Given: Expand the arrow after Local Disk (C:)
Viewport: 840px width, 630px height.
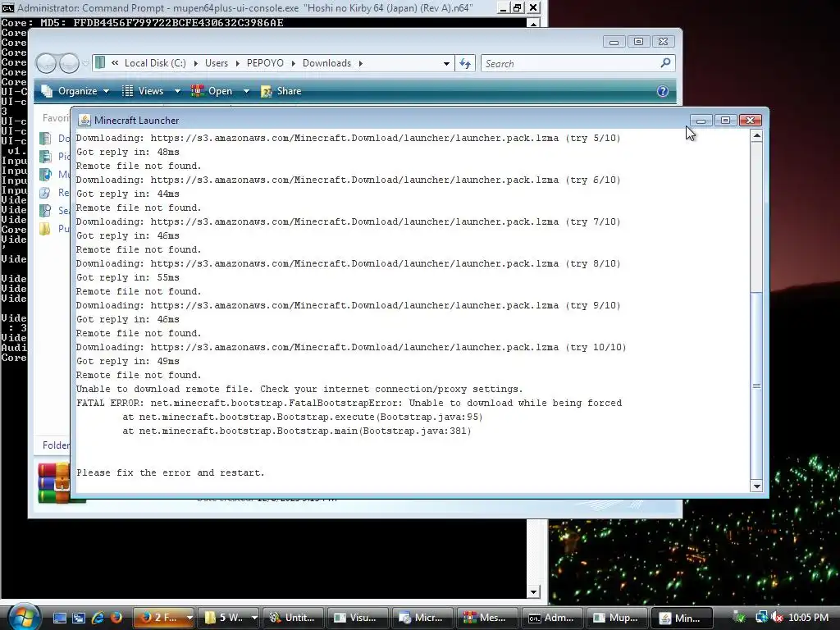Looking at the screenshot, I should point(195,63).
